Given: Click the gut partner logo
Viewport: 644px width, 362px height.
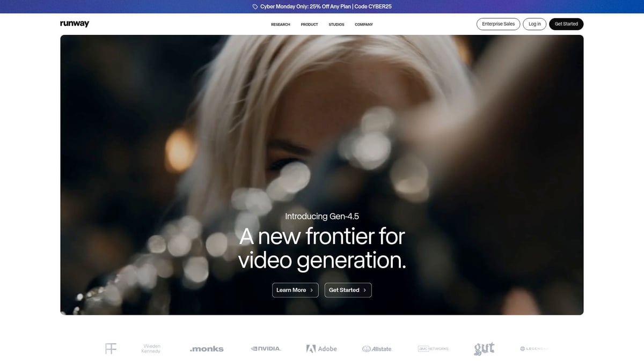Looking at the screenshot, I should [x=484, y=348].
